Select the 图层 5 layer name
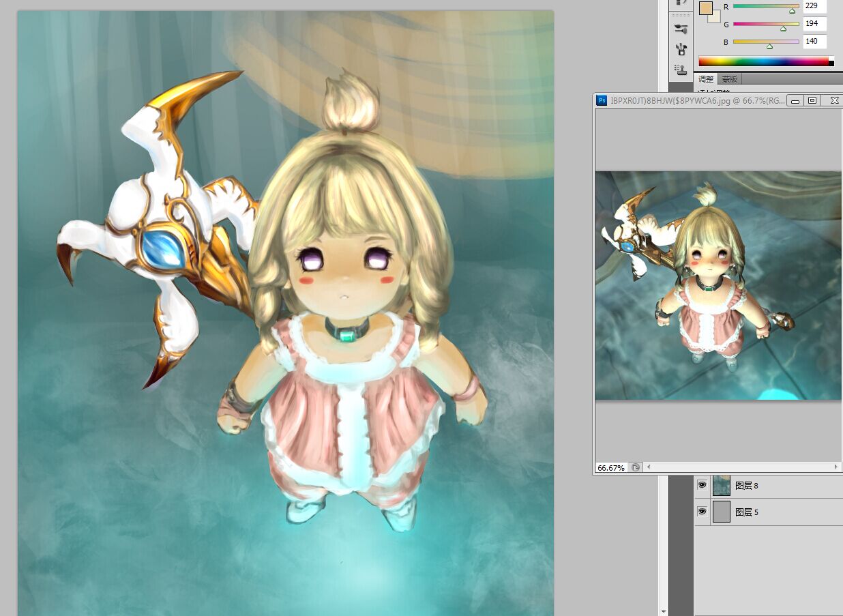The height and width of the screenshot is (616, 843). 747,512
